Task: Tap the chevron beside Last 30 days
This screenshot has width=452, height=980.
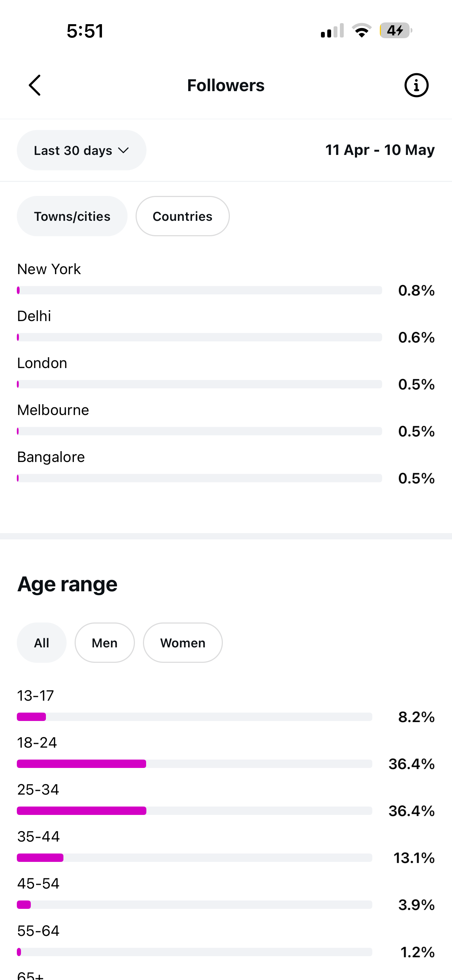Action: (x=124, y=150)
